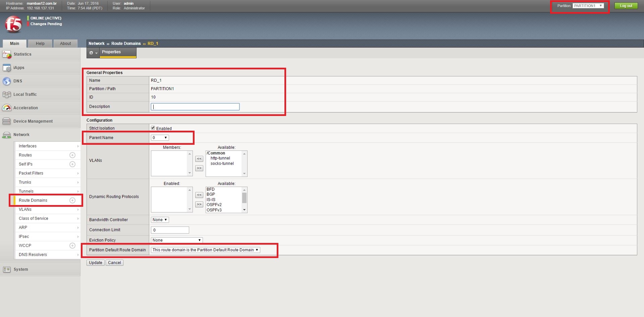Click the Log out button
644x317 pixels.
pyautogui.click(x=626, y=6)
